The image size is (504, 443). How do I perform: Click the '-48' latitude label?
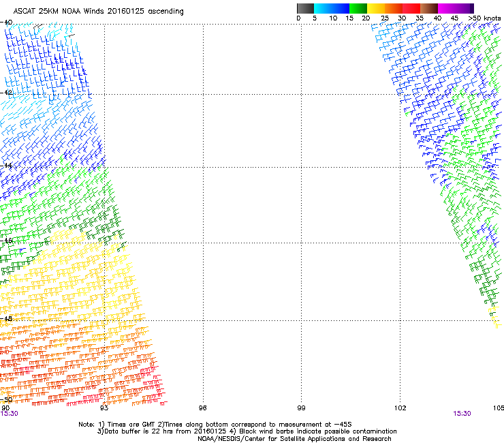point(6,318)
